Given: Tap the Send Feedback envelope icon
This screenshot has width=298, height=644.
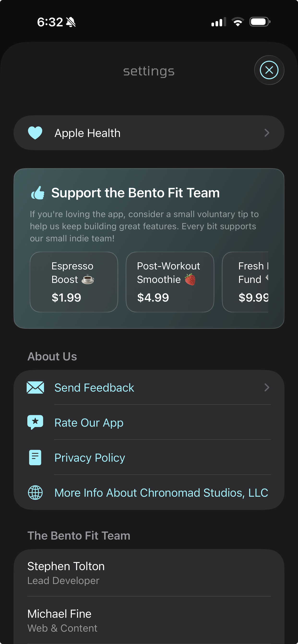Looking at the screenshot, I should point(35,387).
